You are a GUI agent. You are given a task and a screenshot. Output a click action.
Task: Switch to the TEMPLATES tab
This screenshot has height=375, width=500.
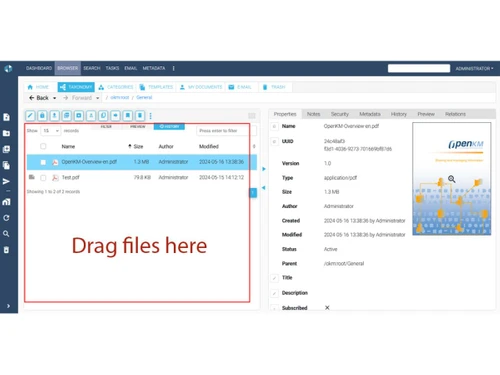click(x=156, y=87)
